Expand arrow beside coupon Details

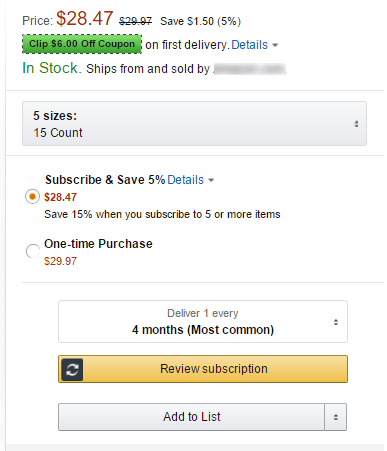[275, 45]
